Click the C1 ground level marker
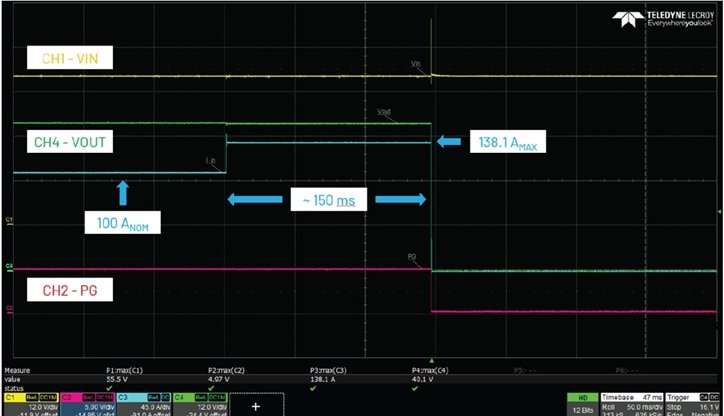This screenshot has height=416, width=724. point(9,221)
